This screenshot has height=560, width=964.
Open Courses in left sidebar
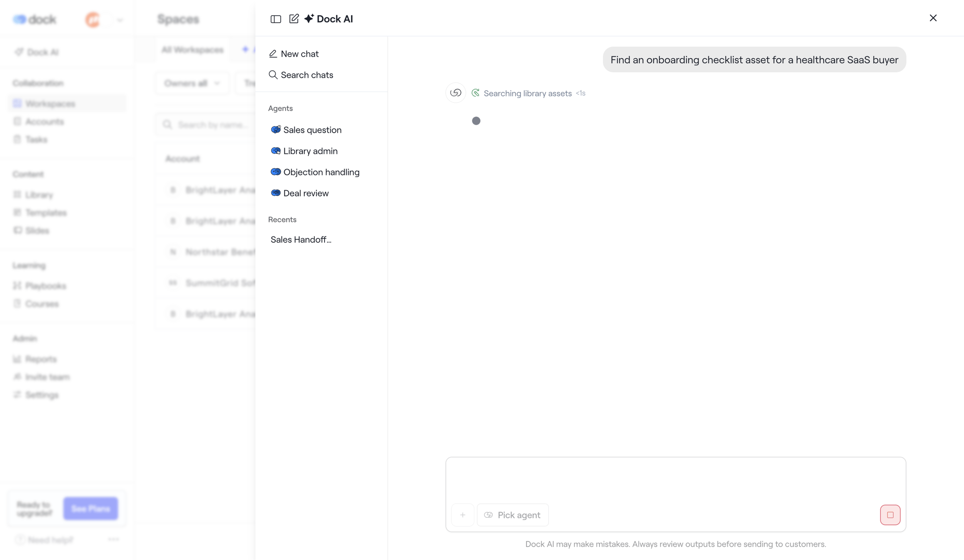[42, 304]
